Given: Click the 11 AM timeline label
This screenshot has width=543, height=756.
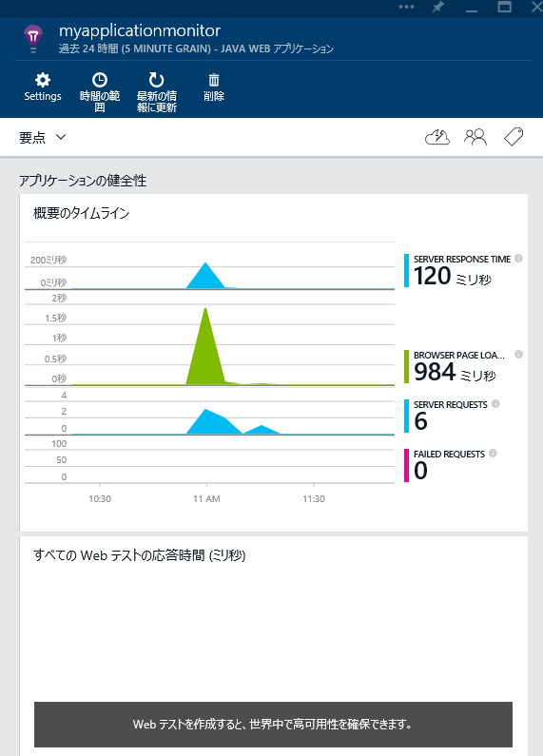Looking at the screenshot, I should point(206,499).
